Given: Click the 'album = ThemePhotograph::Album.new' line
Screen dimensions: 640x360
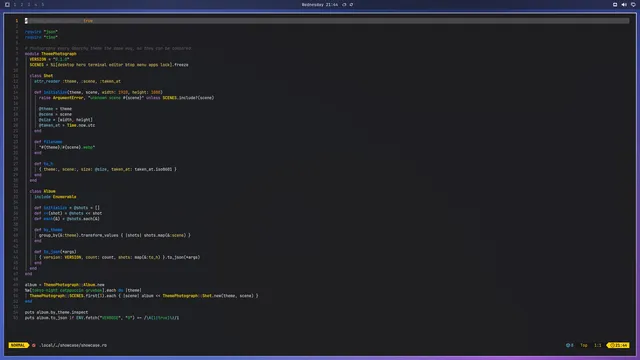Looking at the screenshot, I should (64, 284).
